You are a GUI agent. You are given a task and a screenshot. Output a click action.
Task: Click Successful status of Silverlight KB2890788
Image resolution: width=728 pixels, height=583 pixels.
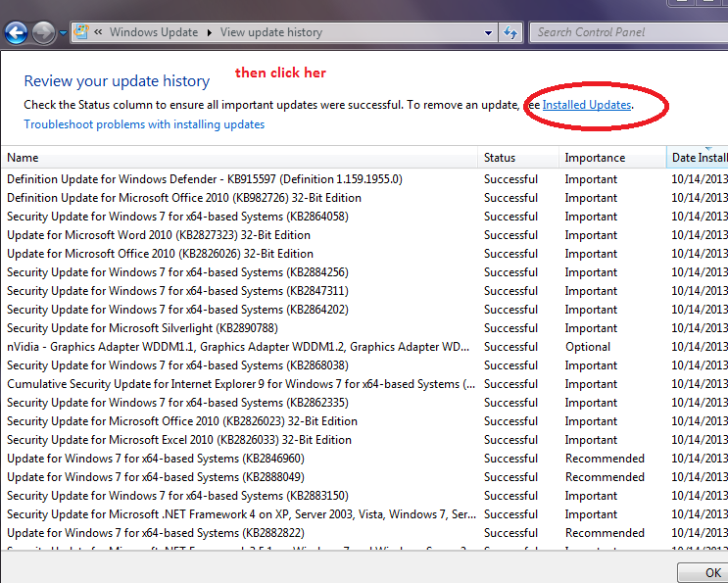click(x=510, y=328)
